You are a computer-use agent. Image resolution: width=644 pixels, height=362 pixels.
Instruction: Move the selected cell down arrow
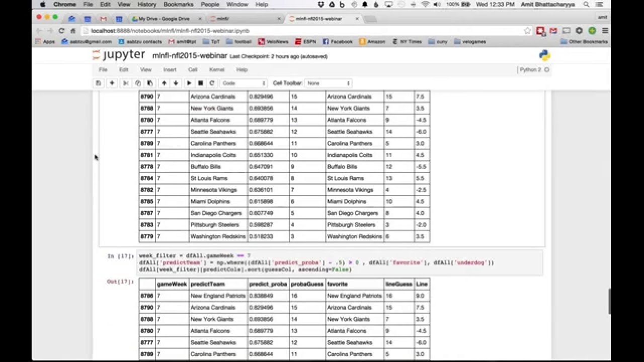click(x=176, y=83)
